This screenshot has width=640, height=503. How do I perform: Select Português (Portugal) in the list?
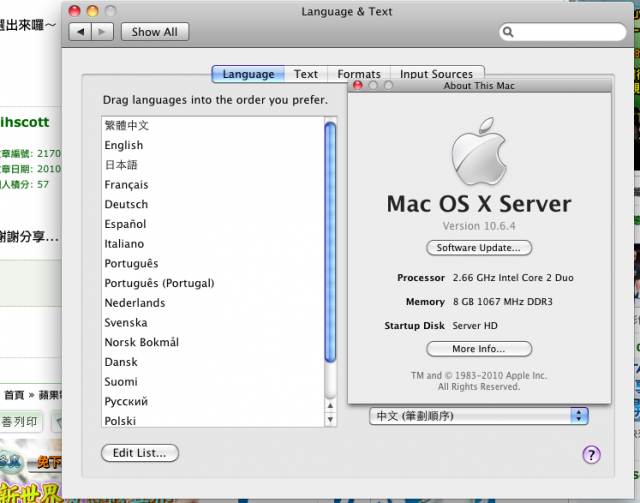(x=213, y=283)
